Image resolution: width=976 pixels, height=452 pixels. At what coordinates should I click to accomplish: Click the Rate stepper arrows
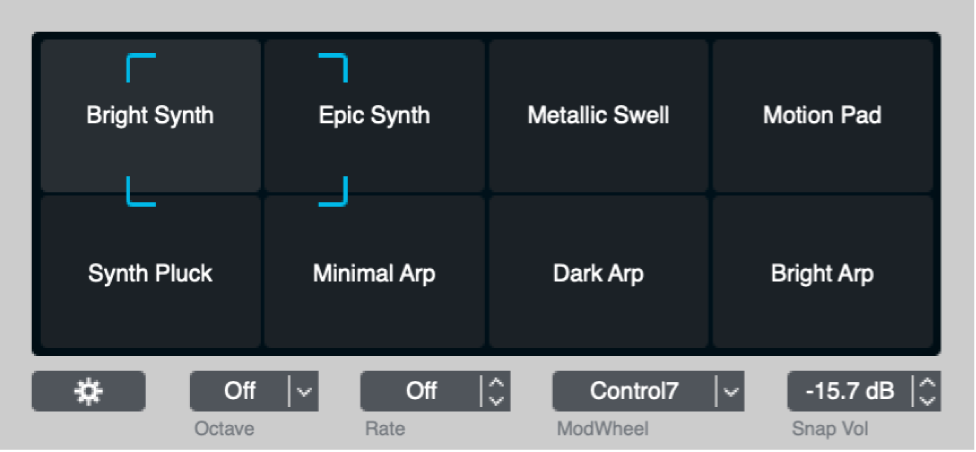click(x=496, y=391)
